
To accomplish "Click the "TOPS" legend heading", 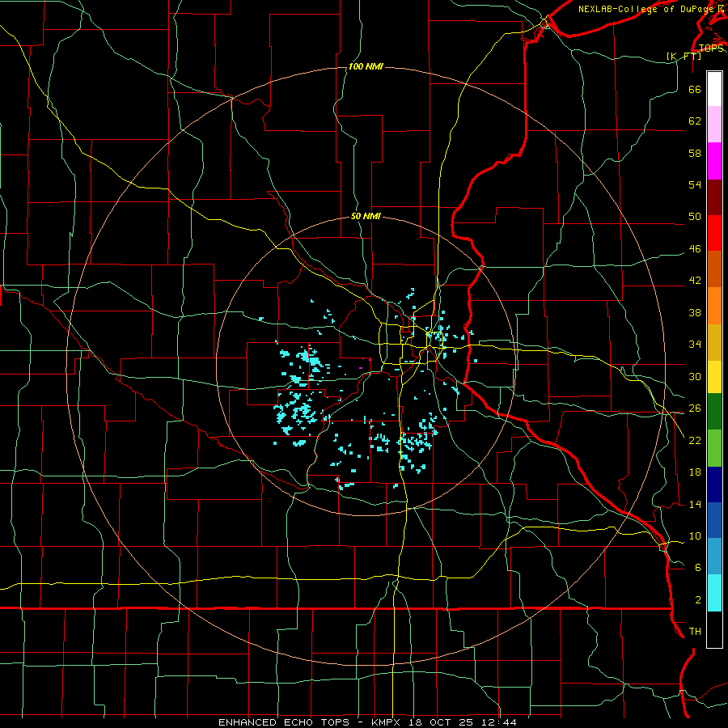I will point(711,49).
